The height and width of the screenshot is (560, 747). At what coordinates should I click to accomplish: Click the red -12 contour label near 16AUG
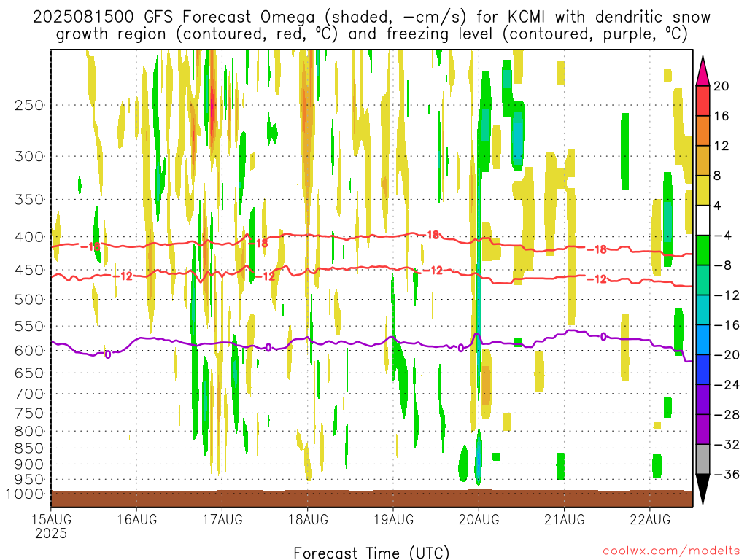tap(123, 276)
